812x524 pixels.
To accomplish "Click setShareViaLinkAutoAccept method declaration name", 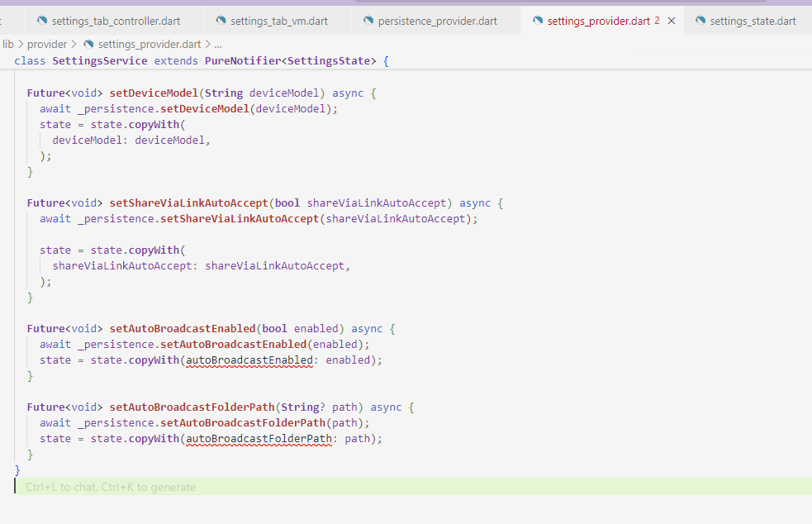I will tap(188, 202).
